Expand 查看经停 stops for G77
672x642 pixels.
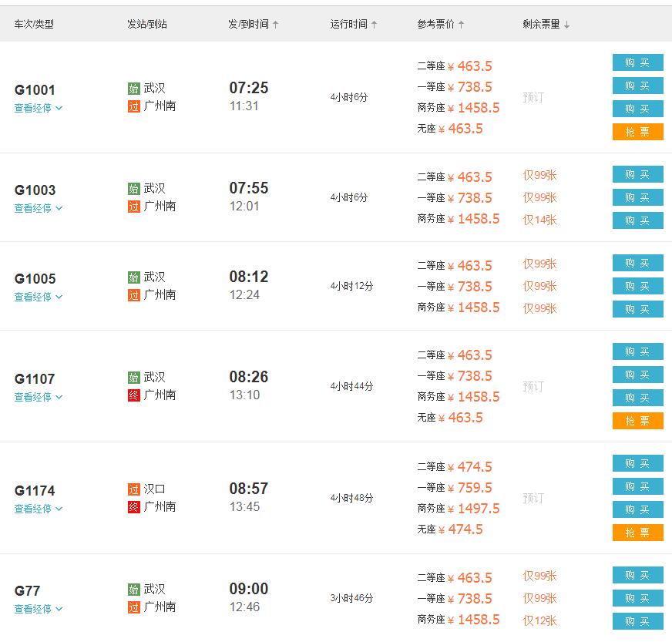pyautogui.click(x=38, y=609)
